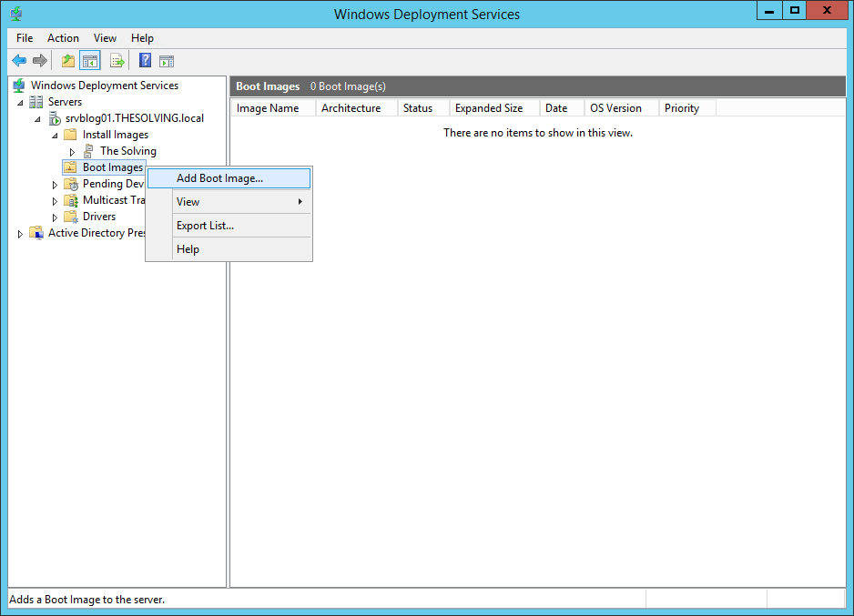Sort by Architecture column header
Image resolution: width=854 pixels, height=616 pixels.
point(357,107)
